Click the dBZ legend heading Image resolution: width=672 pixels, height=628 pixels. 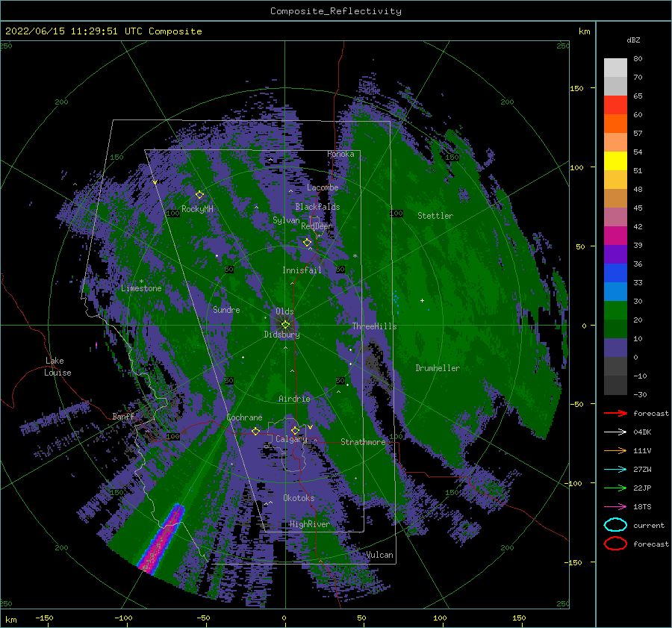[x=633, y=40]
